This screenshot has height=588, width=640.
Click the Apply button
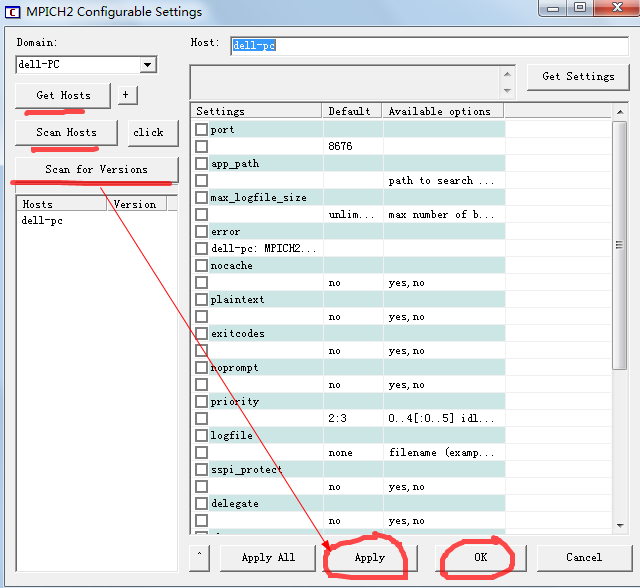coord(370,558)
